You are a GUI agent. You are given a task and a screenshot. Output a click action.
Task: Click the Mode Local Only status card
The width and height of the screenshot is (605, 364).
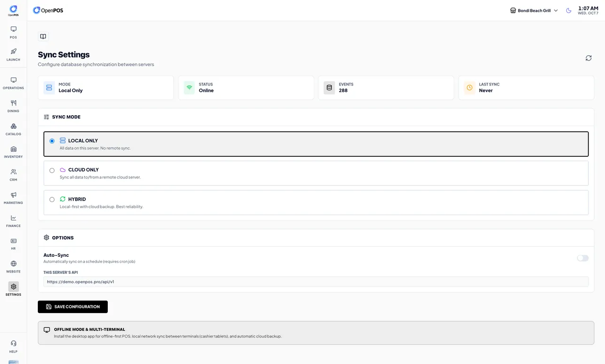pyautogui.click(x=106, y=88)
